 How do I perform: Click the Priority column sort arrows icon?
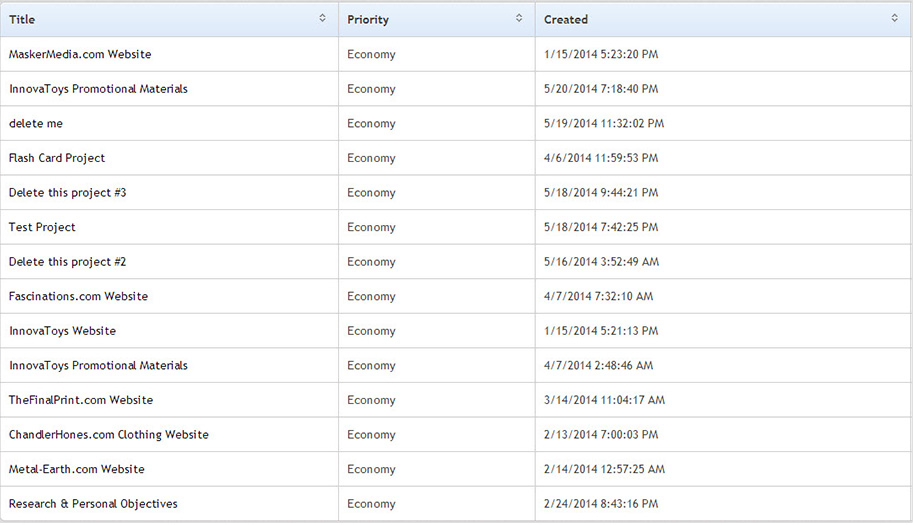pos(519,18)
